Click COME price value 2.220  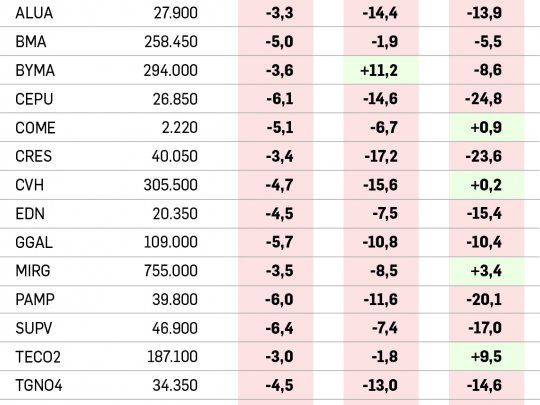click(179, 128)
